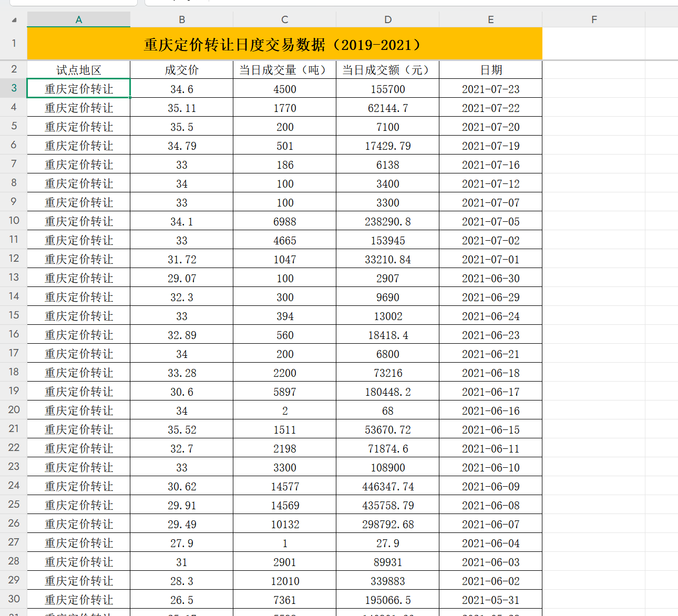Click volume cell 14577
The width and height of the screenshot is (678, 616).
(x=285, y=486)
